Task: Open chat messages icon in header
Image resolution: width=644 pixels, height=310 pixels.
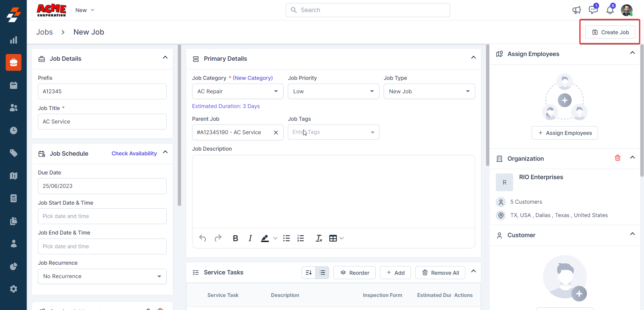Action: point(593,10)
